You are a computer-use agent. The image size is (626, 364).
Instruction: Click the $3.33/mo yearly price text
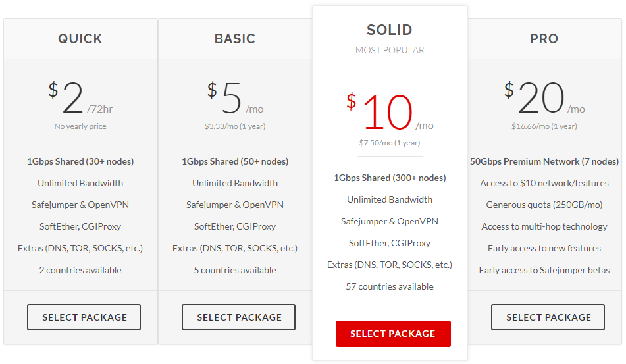tap(235, 126)
